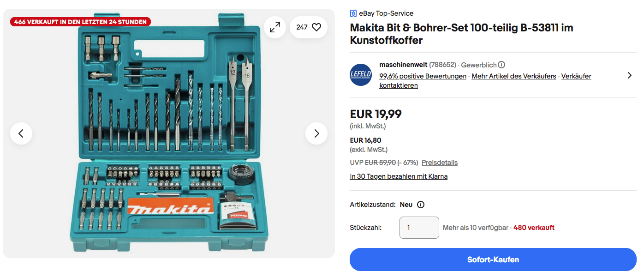The height and width of the screenshot is (272, 644).
Task: Add item to watchlist with heart icon
Action: [316, 28]
